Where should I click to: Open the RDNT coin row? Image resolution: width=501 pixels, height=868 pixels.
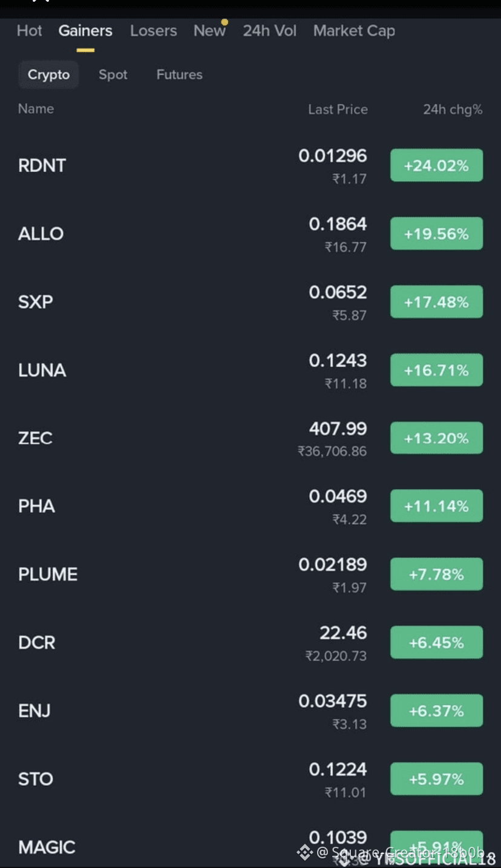pyautogui.click(x=42, y=166)
